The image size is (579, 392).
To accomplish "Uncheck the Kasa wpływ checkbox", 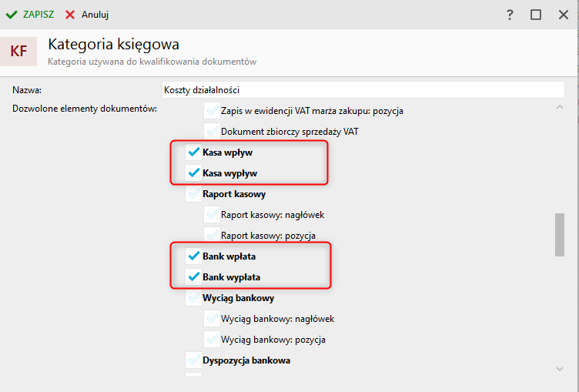I will pos(194,152).
